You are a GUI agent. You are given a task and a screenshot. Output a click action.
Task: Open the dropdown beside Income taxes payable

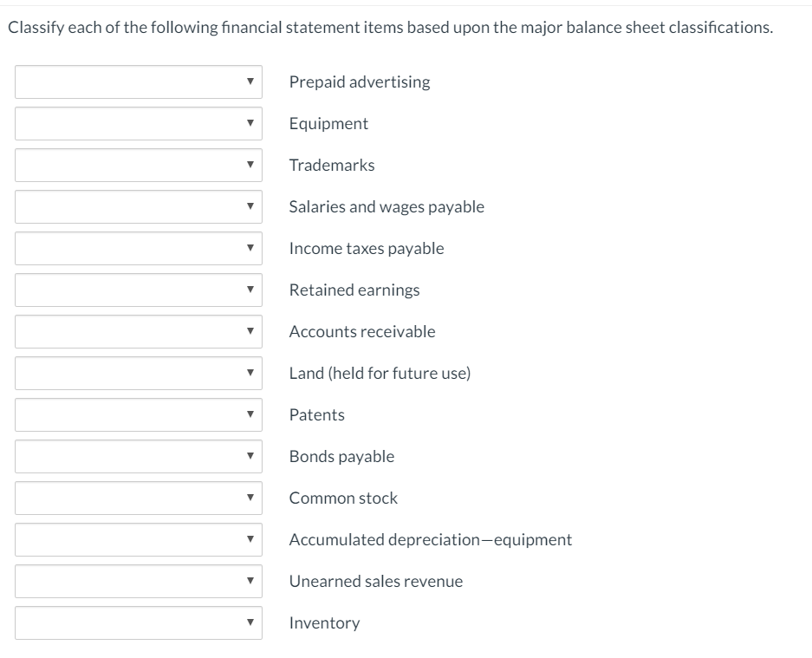click(x=138, y=248)
